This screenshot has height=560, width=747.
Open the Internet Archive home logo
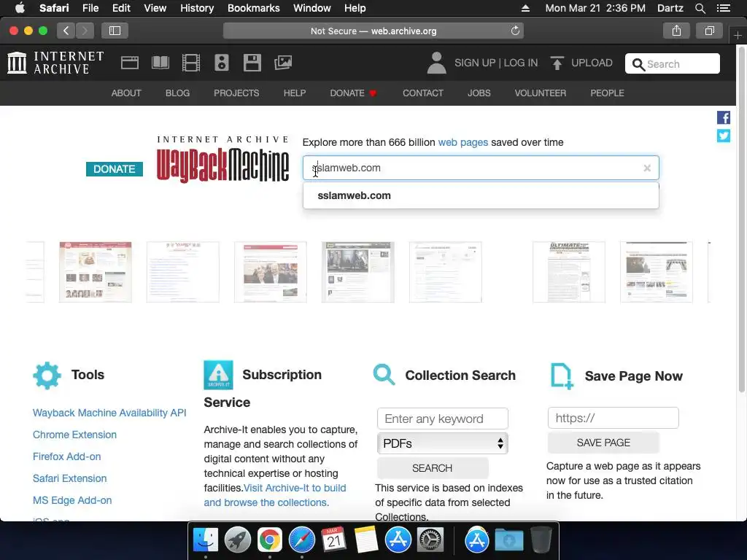pyautogui.click(x=55, y=63)
